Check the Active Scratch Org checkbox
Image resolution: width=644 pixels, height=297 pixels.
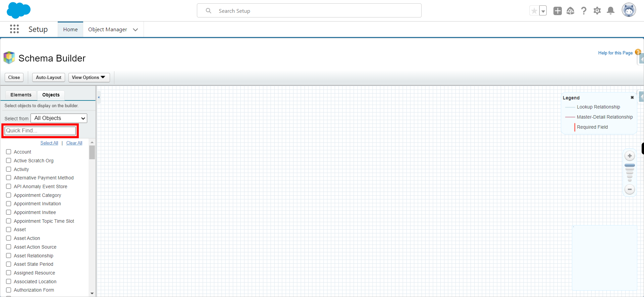[9, 161]
